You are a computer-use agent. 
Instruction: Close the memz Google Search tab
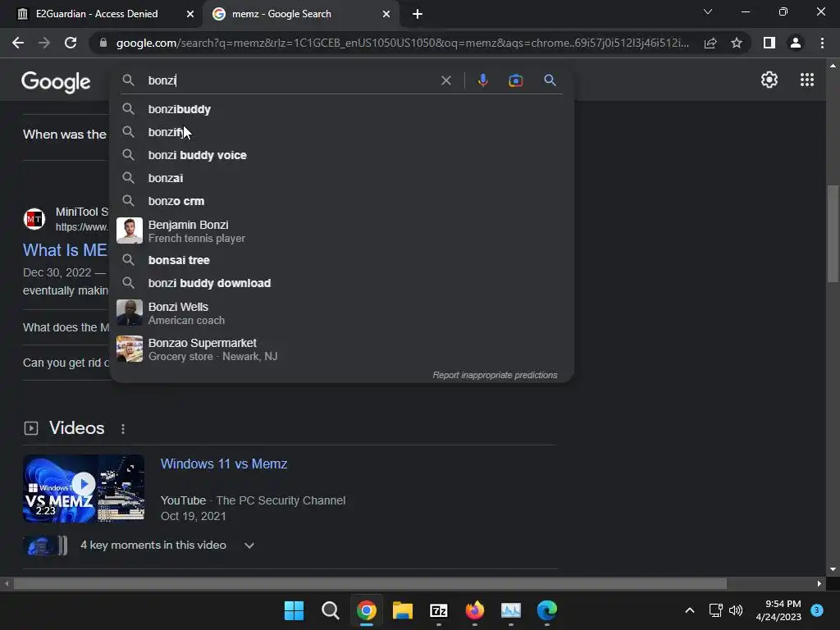386,14
